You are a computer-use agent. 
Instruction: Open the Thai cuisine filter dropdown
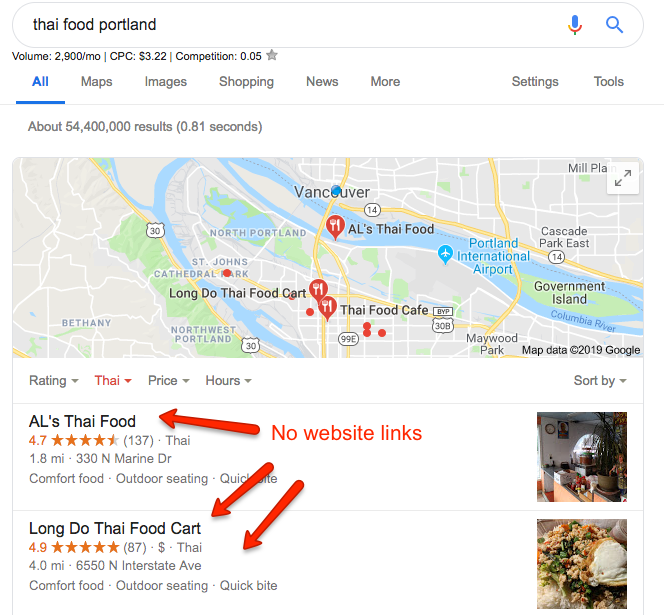click(x=113, y=380)
